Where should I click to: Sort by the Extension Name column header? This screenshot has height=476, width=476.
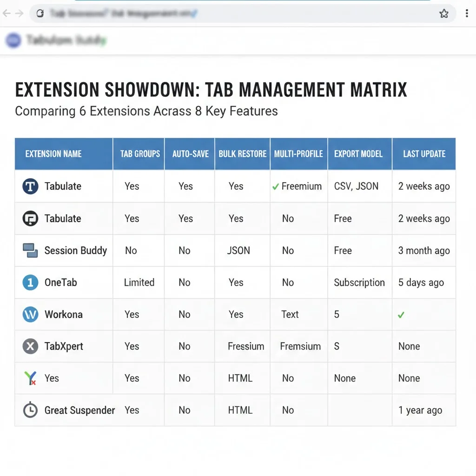pyautogui.click(x=53, y=153)
